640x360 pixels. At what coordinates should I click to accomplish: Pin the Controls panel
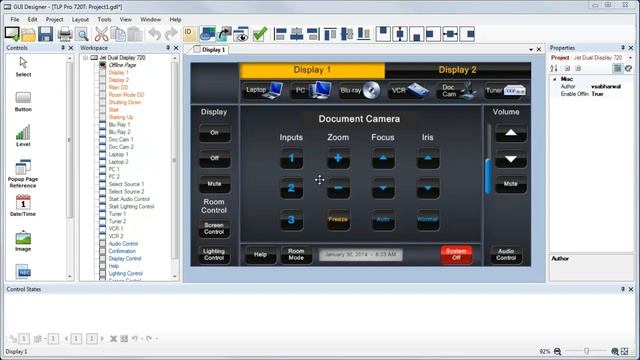tap(63, 48)
